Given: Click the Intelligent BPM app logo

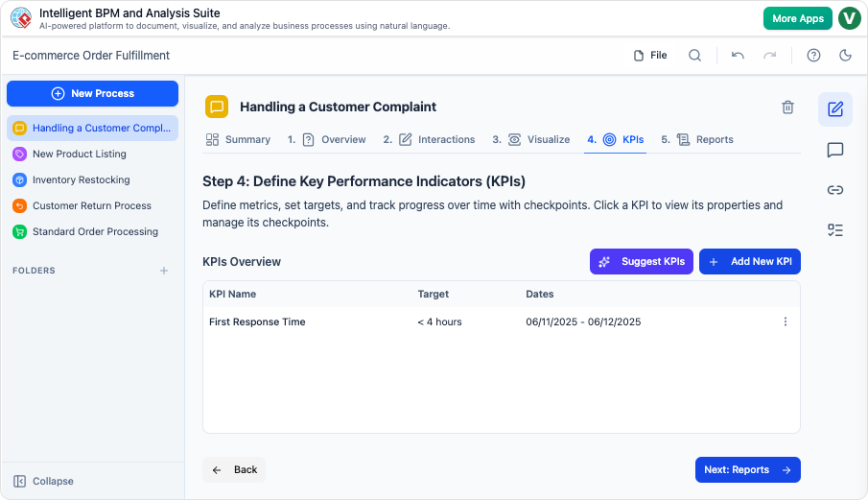Looking at the screenshot, I should [x=21, y=17].
